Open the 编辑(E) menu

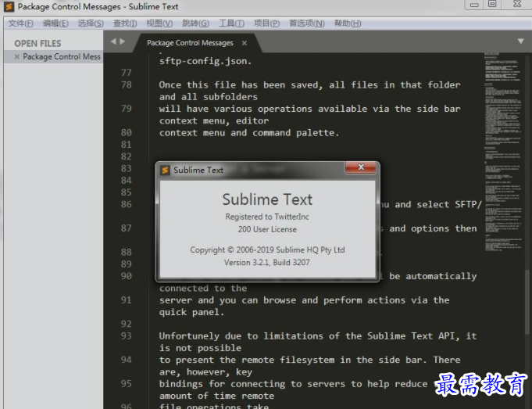click(55, 23)
